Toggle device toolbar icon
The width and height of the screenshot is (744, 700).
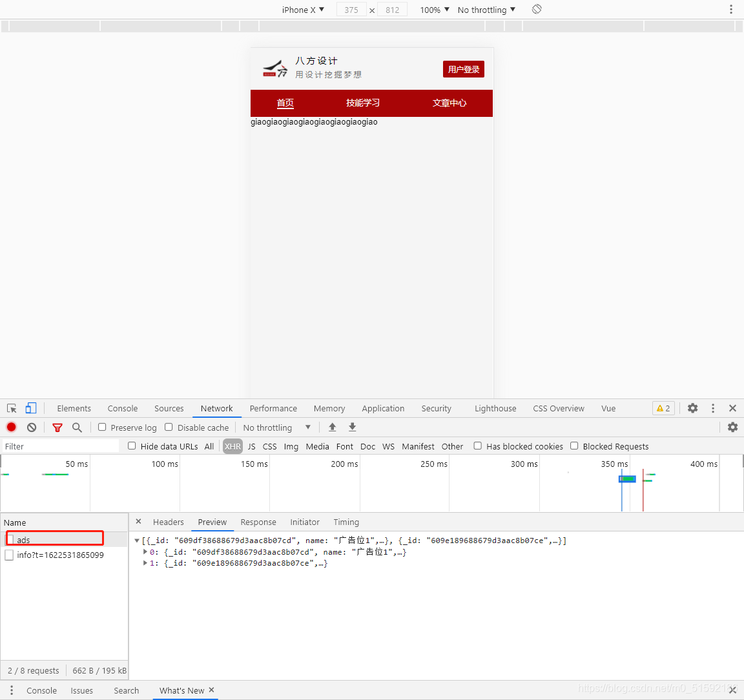click(31, 408)
